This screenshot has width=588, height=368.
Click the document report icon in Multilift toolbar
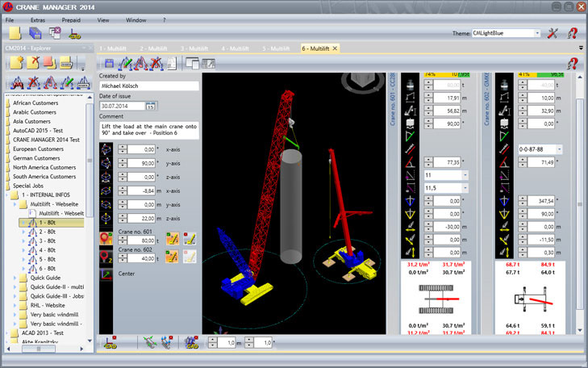(172, 64)
